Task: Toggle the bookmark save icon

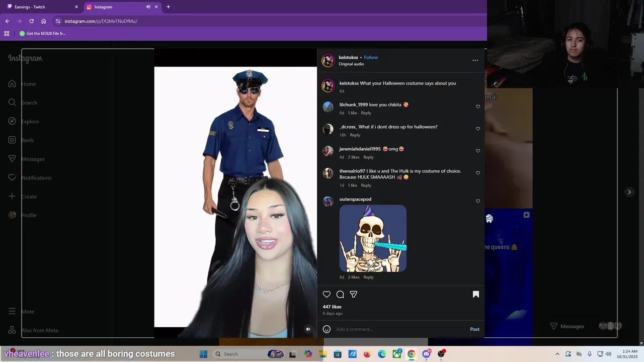Action: click(476, 295)
